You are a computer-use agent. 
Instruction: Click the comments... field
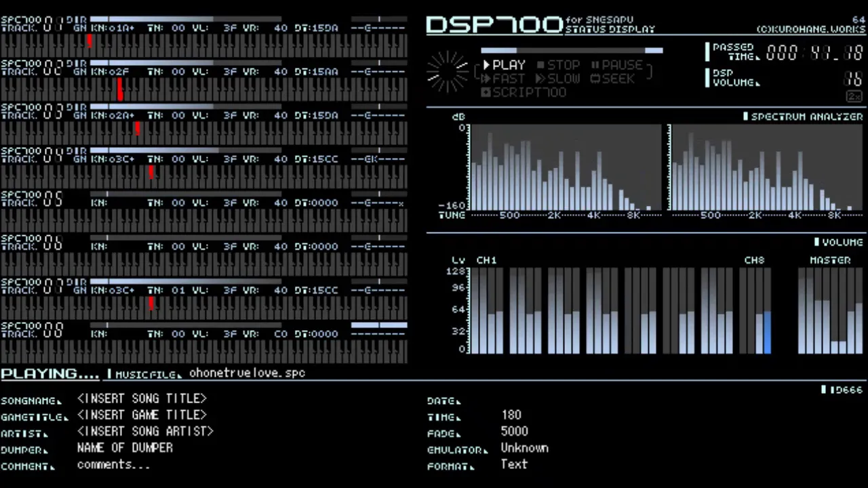(x=113, y=465)
